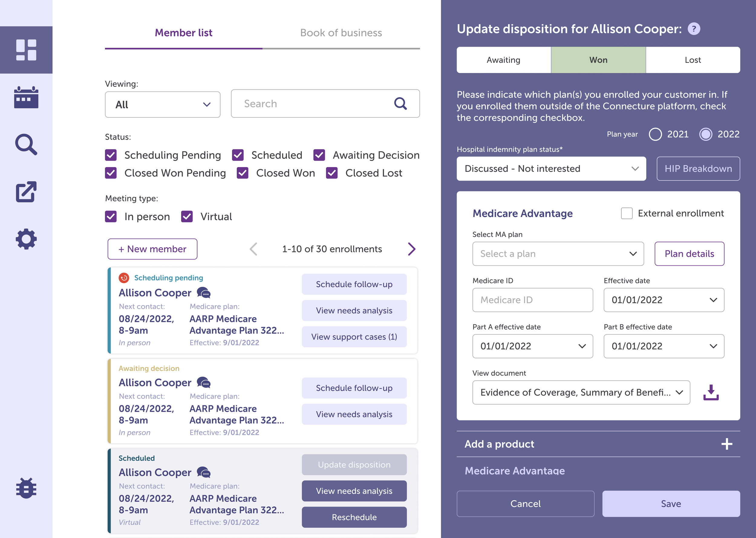Click the sidebar search magnifier icon
756x538 pixels.
(x=26, y=144)
